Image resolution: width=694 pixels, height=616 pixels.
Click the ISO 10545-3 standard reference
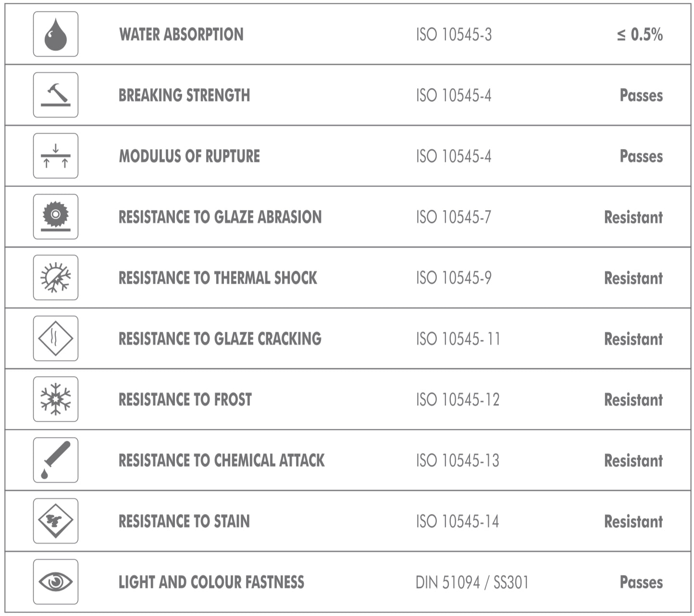tap(454, 35)
